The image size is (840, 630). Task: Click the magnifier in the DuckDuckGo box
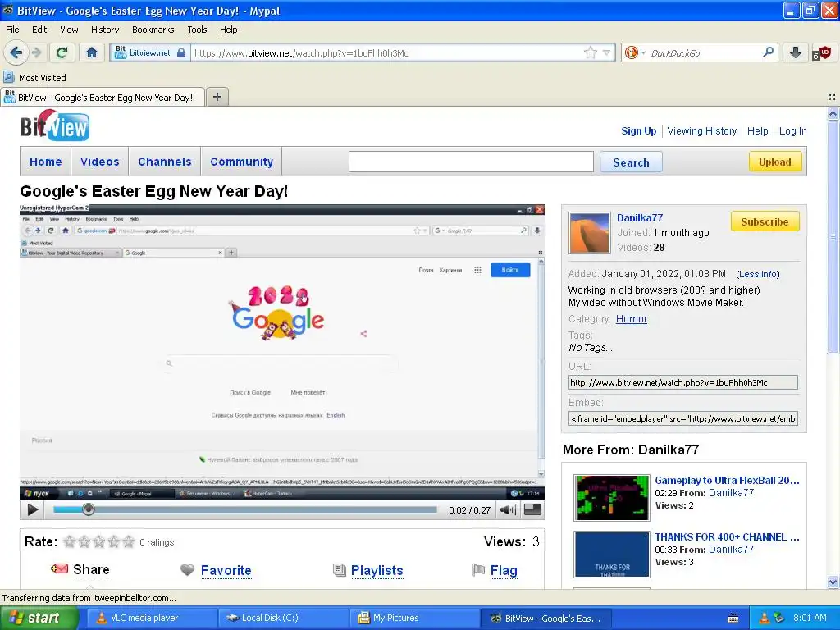click(768, 52)
